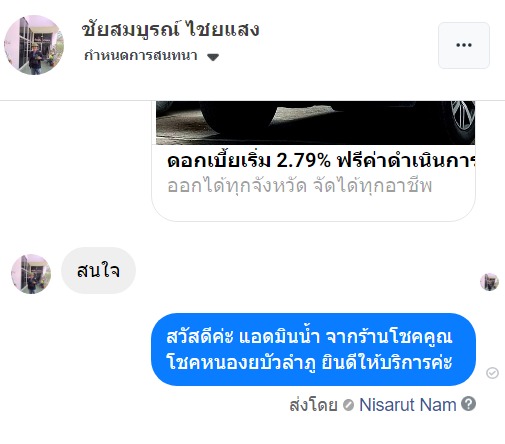Click the ad card's white caption area
The width and height of the screenshot is (505, 444).
pos(313,183)
